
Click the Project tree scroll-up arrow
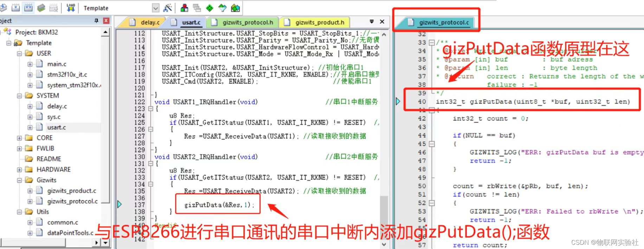(x=105, y=32)
